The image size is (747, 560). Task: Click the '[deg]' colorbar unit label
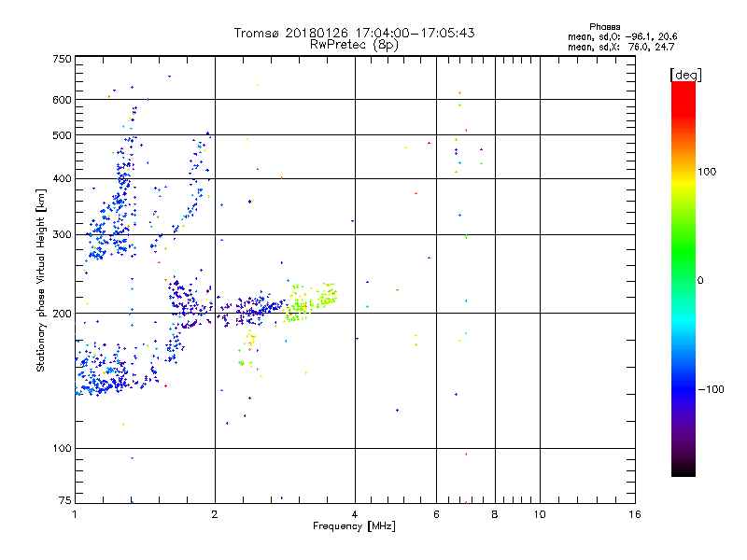point(685,76)
